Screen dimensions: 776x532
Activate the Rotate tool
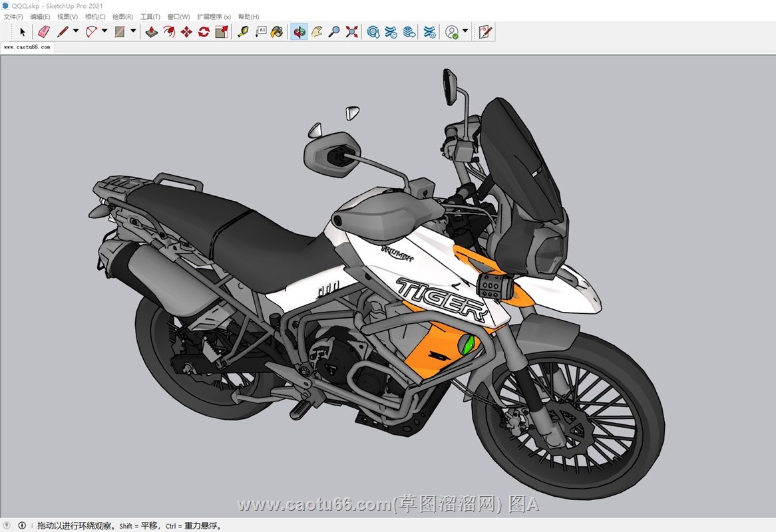204,32
